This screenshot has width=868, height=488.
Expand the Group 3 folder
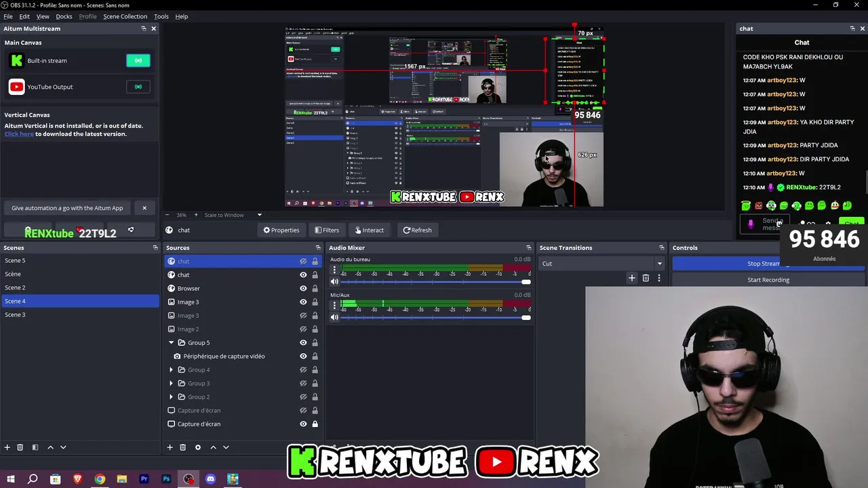pos(172,383)
